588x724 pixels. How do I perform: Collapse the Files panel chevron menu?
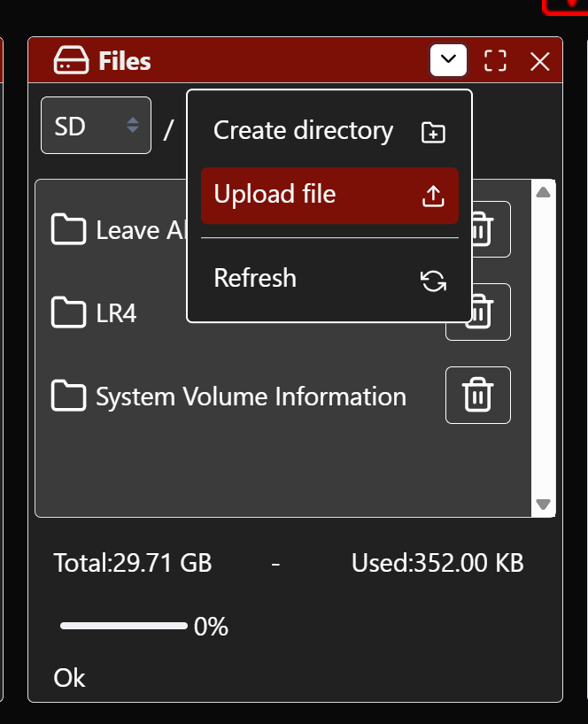point(449,60)
